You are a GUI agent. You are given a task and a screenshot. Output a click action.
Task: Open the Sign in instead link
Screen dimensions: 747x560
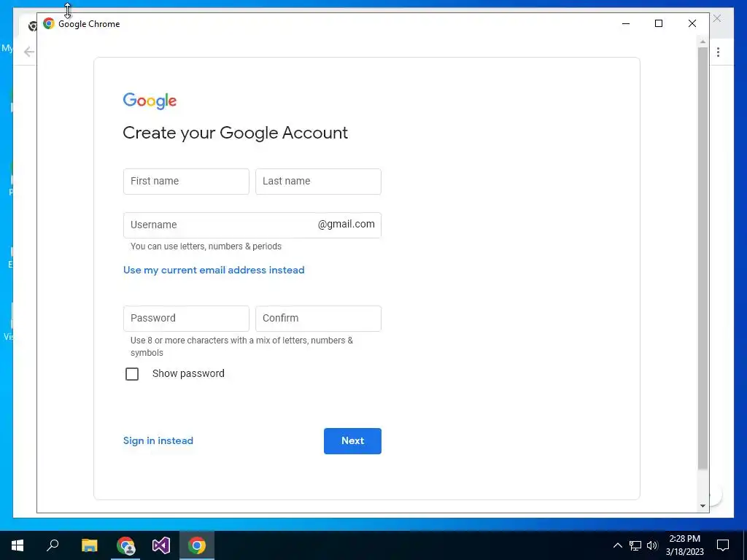click(x=158, y=440)
